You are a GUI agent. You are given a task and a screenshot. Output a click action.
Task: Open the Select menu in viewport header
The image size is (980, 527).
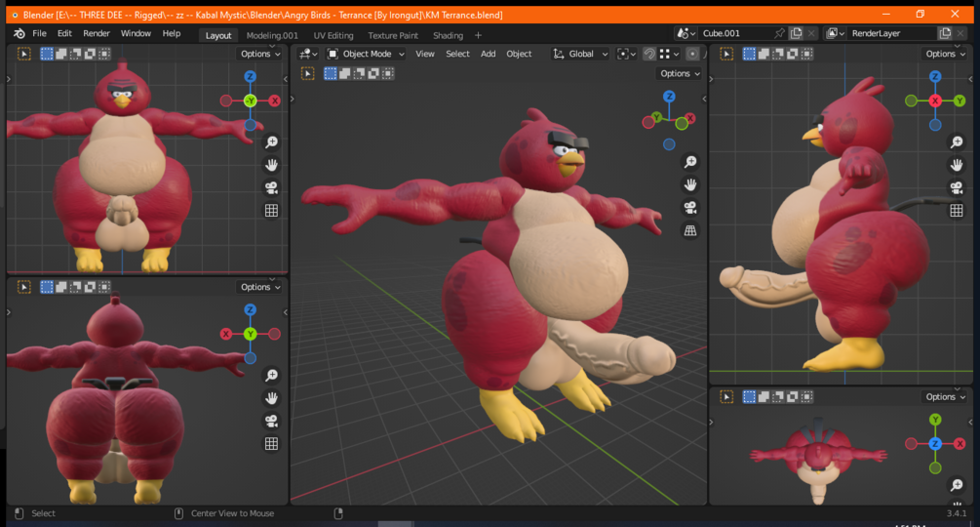pyautogui.click(x=457, y=54)
